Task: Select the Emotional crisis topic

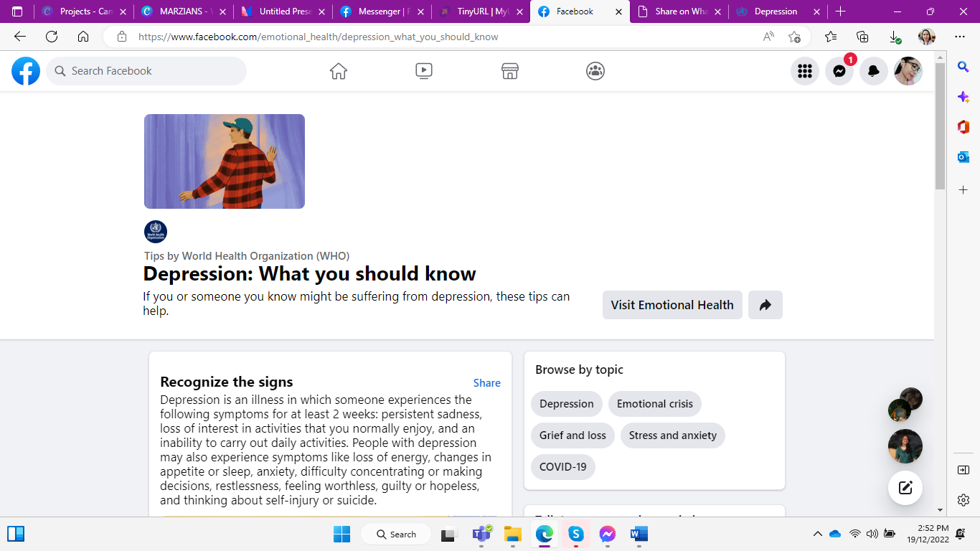Action: (655, 404)
